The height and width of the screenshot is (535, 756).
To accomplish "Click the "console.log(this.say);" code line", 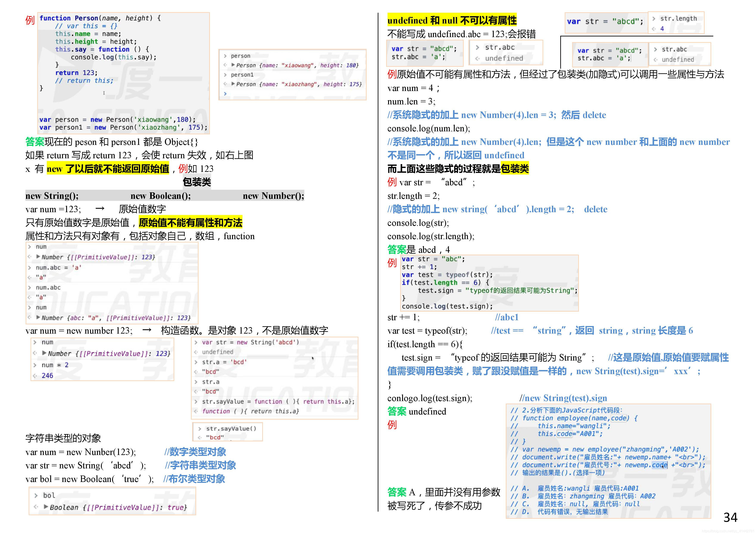I will click(114, 57).
